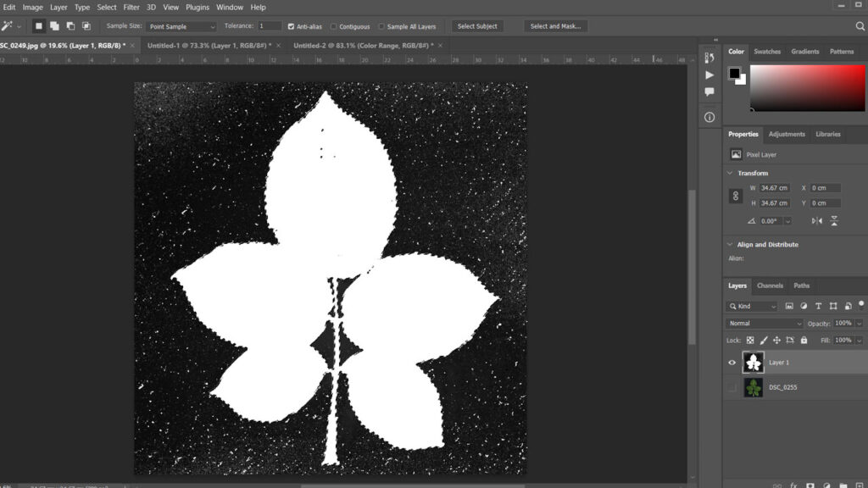This screenshot has width=868, height=488.
Task: Uncheck the Anti-alias checkbox
Action: [292, 26]
